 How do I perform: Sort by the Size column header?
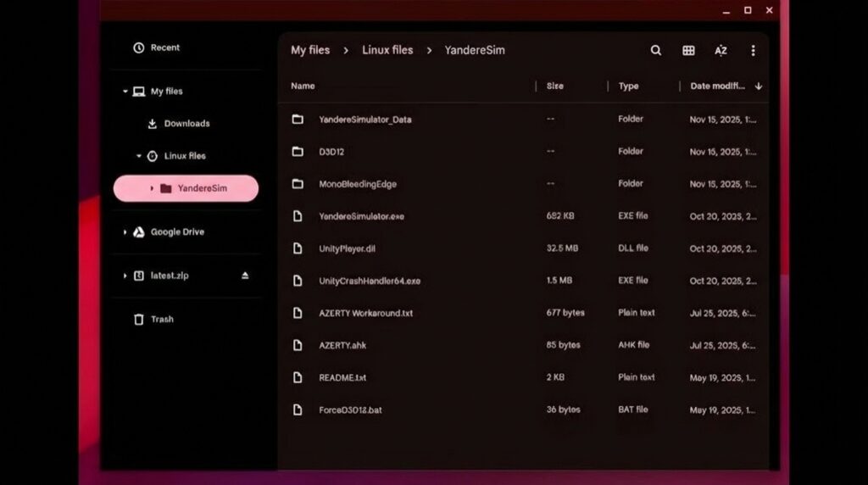pos(554,86)
